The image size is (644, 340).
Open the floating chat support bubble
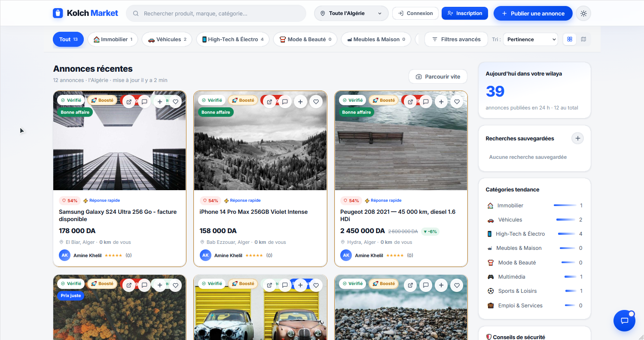click(x=624, y=320)
